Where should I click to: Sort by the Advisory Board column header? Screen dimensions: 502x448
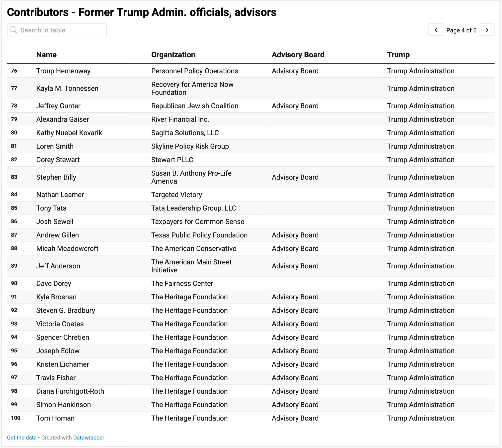[298, 55]
